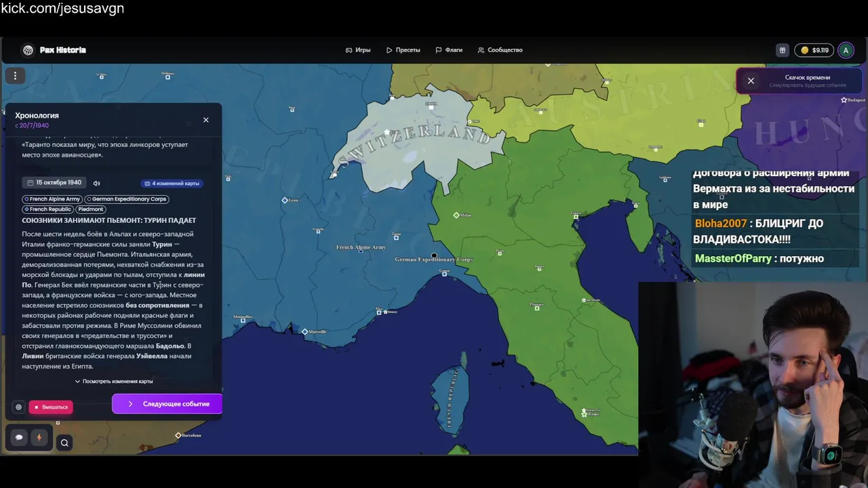Viewport: 868px width, 488px height.
Task: Select the French Alpine Army label on map
Action: [x=361, y=247]
